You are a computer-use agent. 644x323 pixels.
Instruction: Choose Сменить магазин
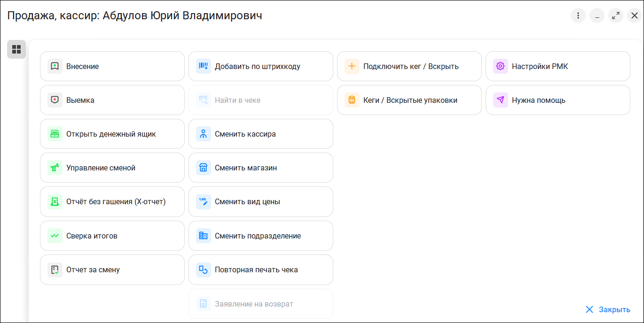click(x=260, y=168)
